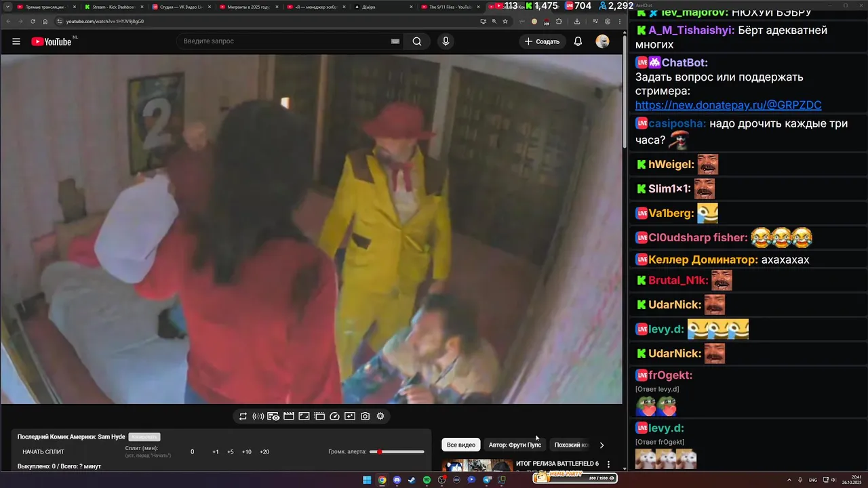Image resolution: width=868 pixels, height=488 pixels.
Task: Click the browser reload button
Action: 31,21
